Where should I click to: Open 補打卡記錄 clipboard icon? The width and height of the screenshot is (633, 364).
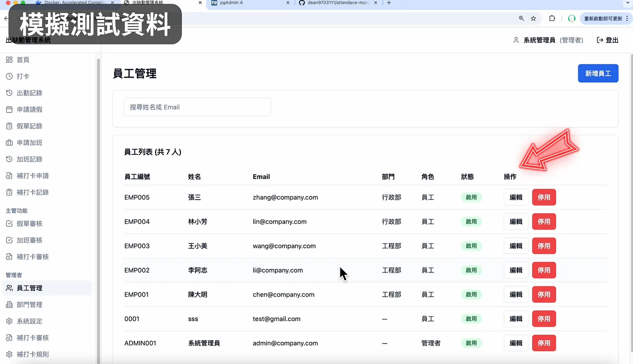tap(9, 192)
